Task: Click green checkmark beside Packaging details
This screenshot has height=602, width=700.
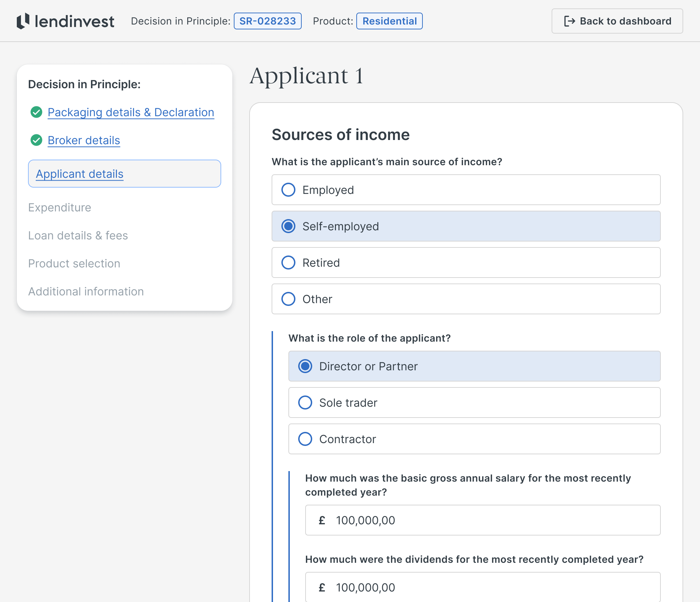Action: pos(36,112)
